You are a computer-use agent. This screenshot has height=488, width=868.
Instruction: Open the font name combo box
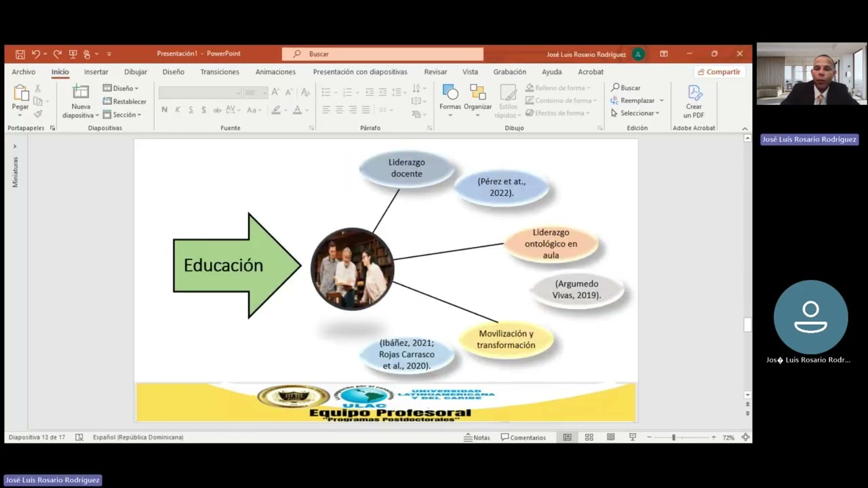[x=200, y=92]
